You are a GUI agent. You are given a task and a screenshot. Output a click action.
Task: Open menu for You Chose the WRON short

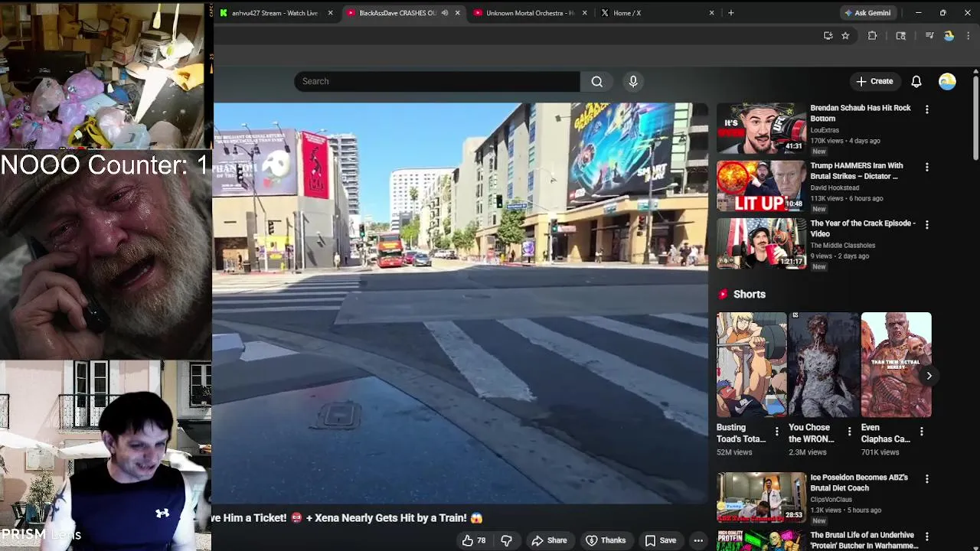(x=849, y=432)
